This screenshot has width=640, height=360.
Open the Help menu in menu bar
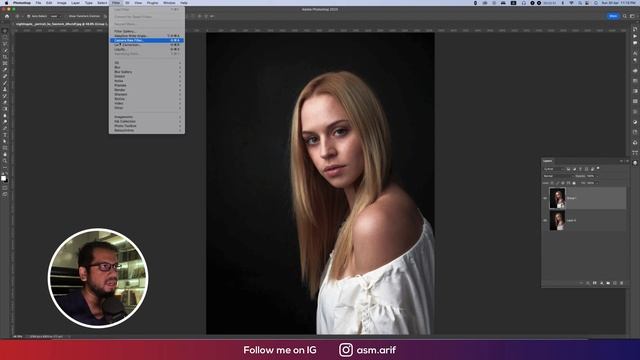tap(184, 3)
